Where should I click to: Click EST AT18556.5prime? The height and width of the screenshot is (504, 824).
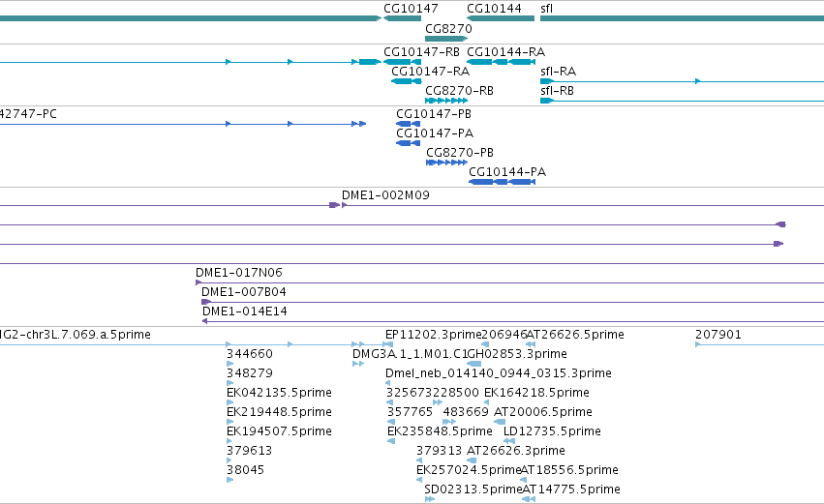coord(569,470)
